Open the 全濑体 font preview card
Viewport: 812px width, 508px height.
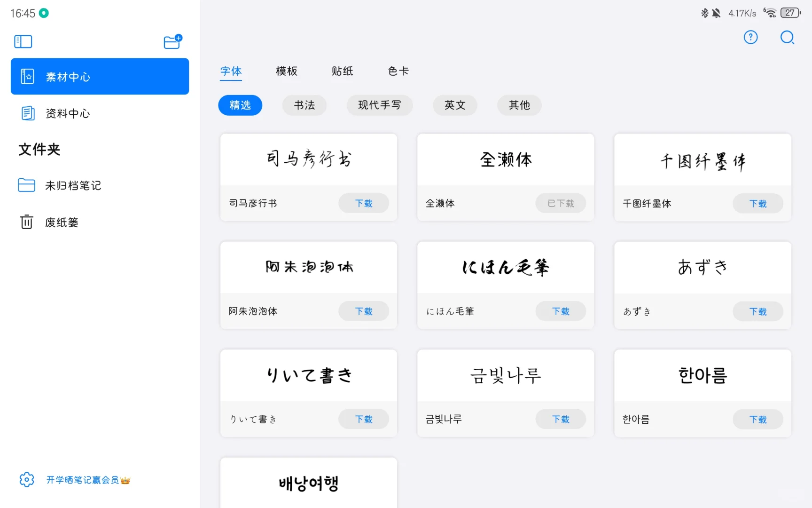[505, 160]
